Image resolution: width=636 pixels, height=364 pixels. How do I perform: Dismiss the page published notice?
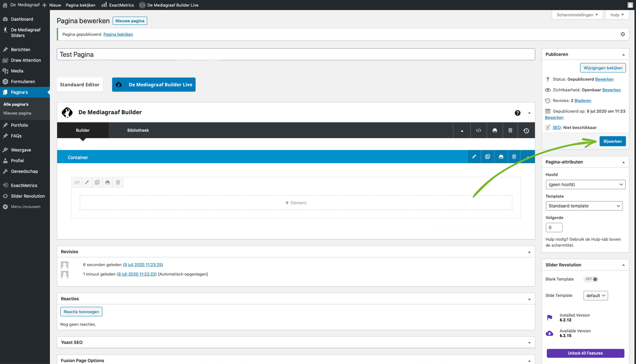point(623,34)
